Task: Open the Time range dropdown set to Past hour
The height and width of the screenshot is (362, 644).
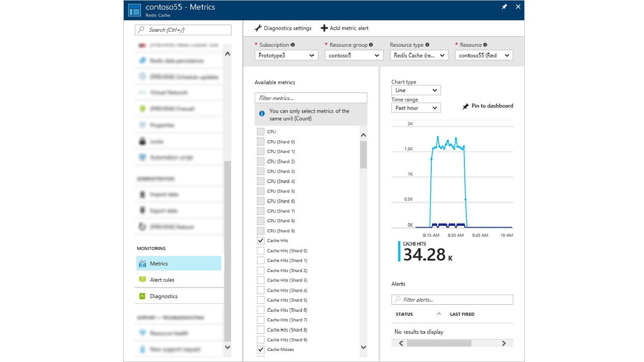Action: [x=416, y=108]
